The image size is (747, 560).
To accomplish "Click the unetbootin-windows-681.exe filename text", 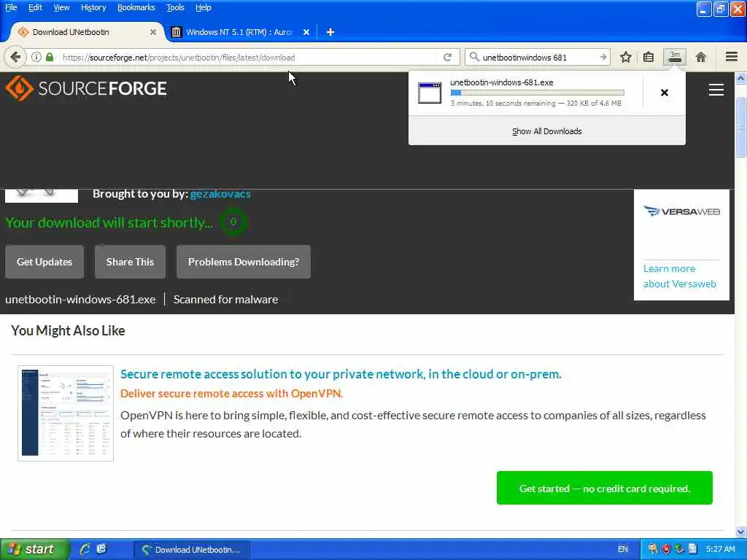I will tap(80, 300).
